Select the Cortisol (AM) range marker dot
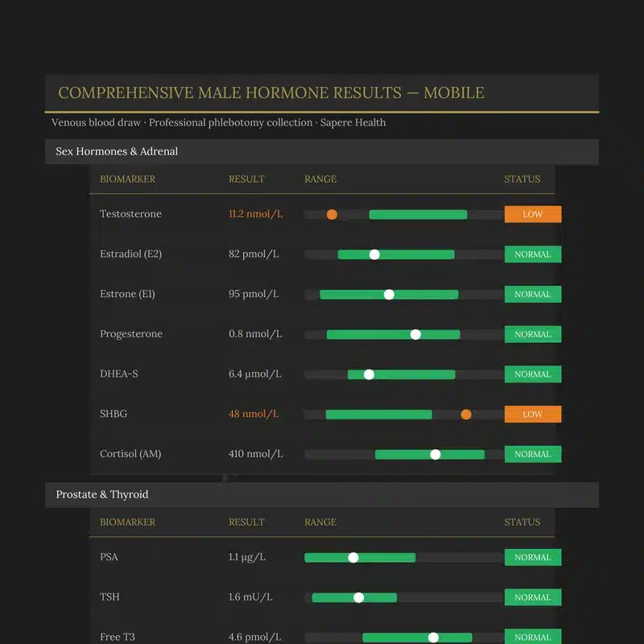This screenshot has width=644, height=644. click(436, 454)
